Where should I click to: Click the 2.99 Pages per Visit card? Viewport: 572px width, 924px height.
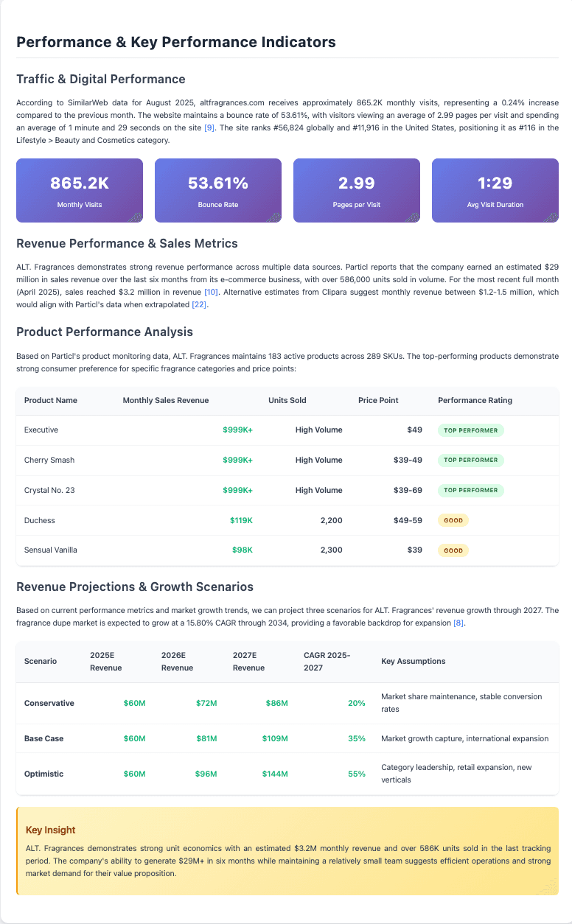tap(357, 190)
